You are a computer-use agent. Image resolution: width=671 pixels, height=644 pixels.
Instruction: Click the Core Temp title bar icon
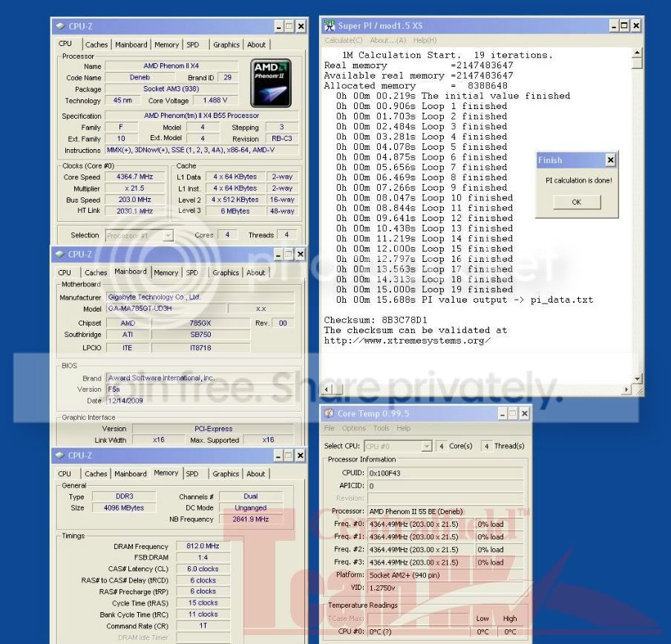330,413
